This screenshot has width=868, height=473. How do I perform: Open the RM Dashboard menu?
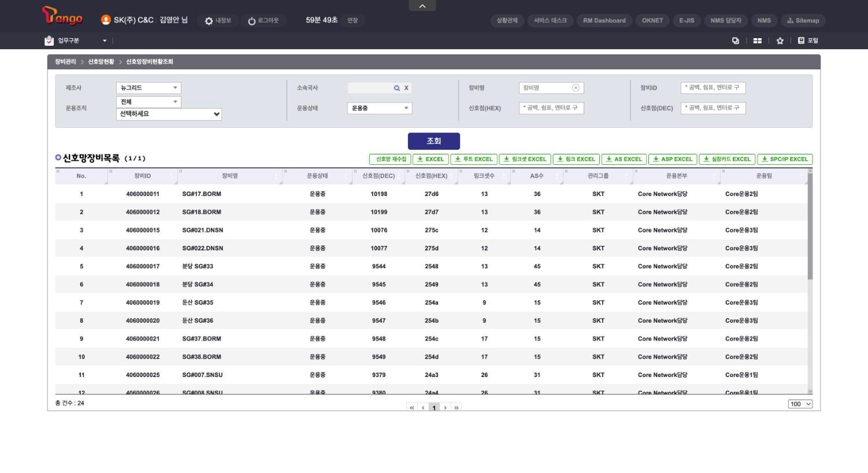[604, 21]
